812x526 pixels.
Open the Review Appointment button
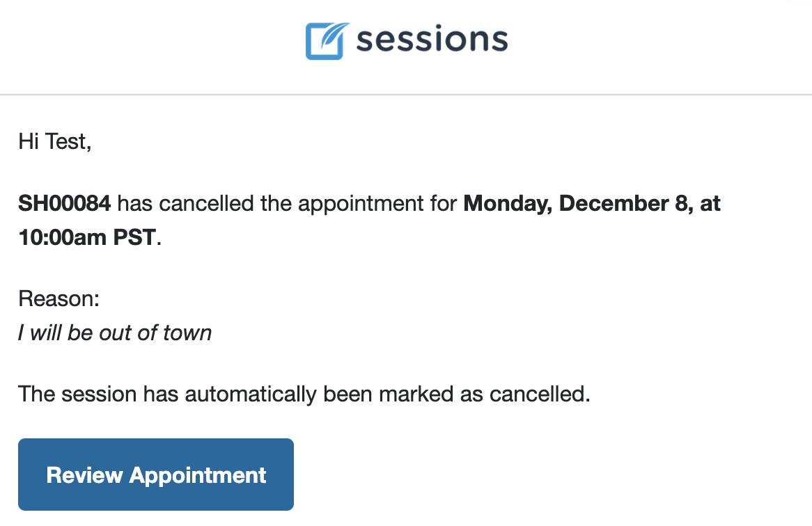156,475
